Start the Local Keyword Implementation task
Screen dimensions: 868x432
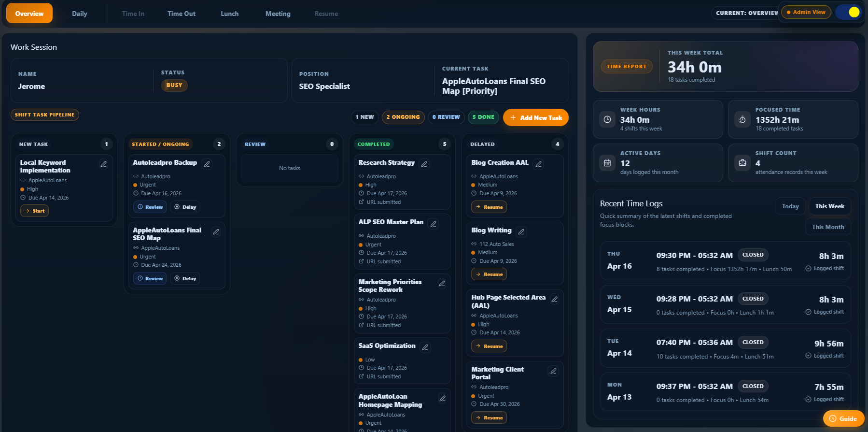[35, 211]
